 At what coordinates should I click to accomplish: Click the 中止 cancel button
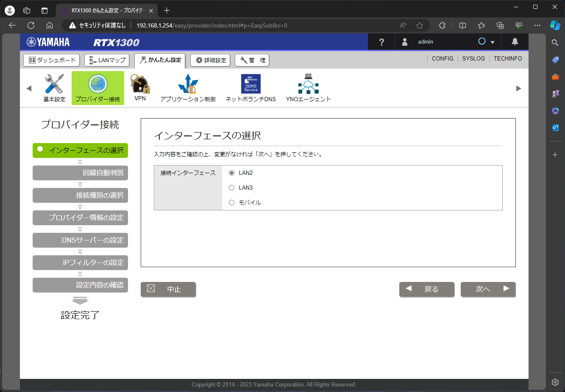168,289
